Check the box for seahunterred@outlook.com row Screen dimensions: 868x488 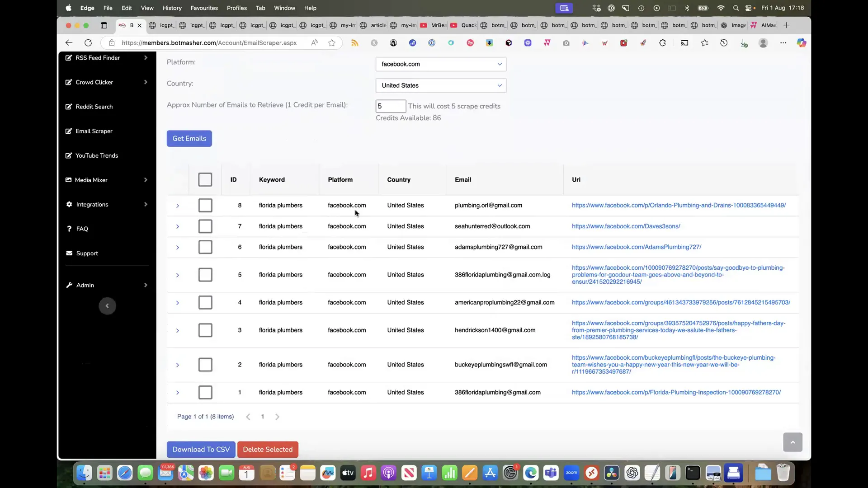(205, 226)
